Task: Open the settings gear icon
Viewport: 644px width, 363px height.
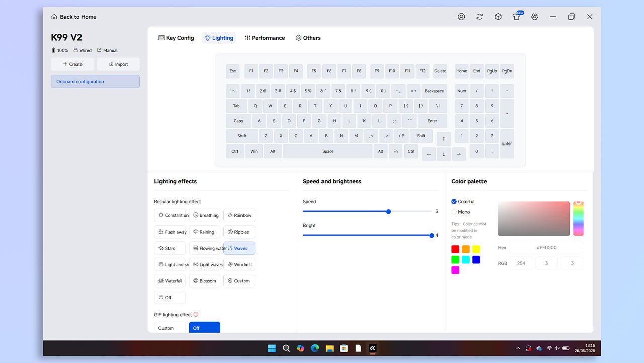Action: (535, 17)
